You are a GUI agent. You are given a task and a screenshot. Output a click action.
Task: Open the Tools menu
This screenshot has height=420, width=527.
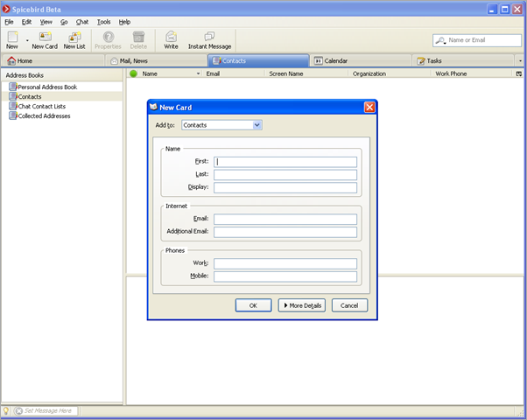coord(103,21)
